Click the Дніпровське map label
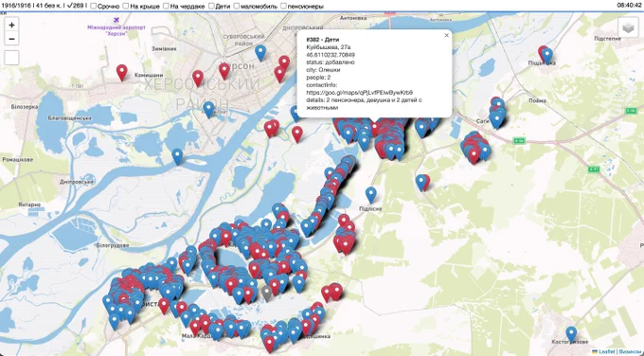644x356 pixels. coord(77,182)
